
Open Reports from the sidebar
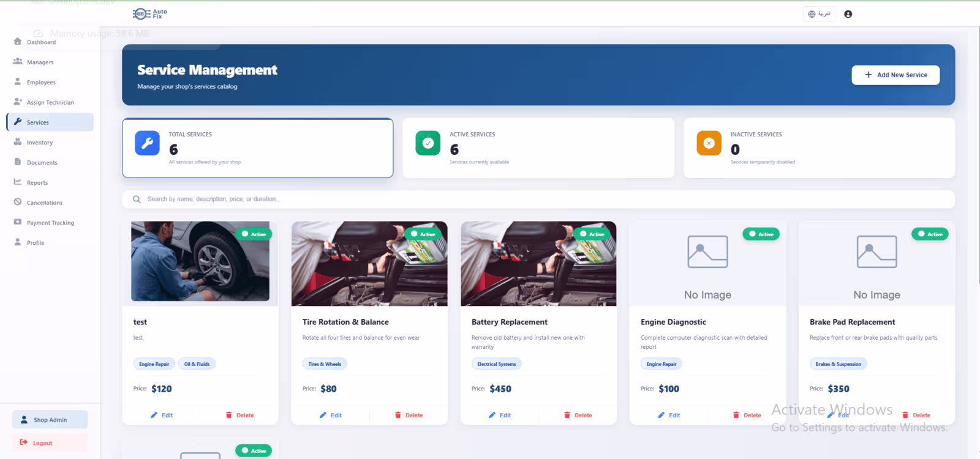50,183
